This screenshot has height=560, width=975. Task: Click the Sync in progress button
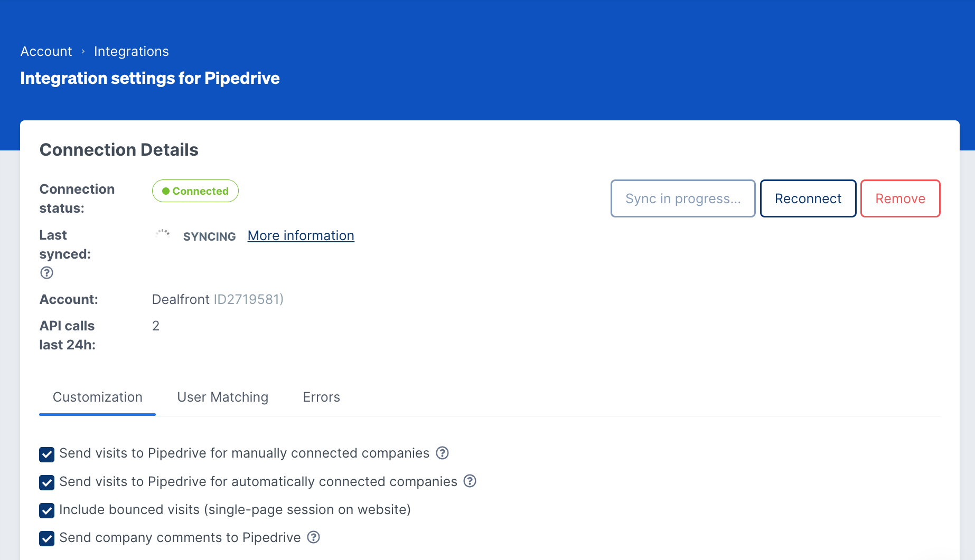[683, 198]
